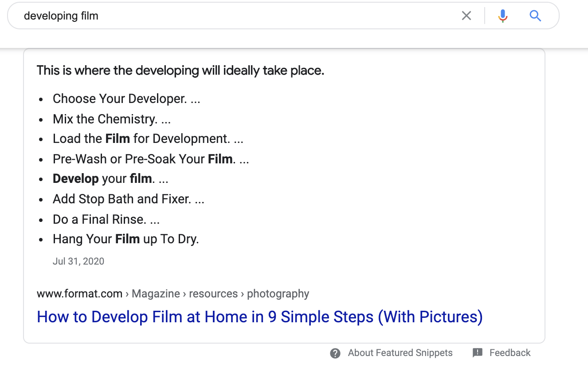Click the Mix the Chemistry bullet text
588x372 pixels.
[x=112, y=119]
